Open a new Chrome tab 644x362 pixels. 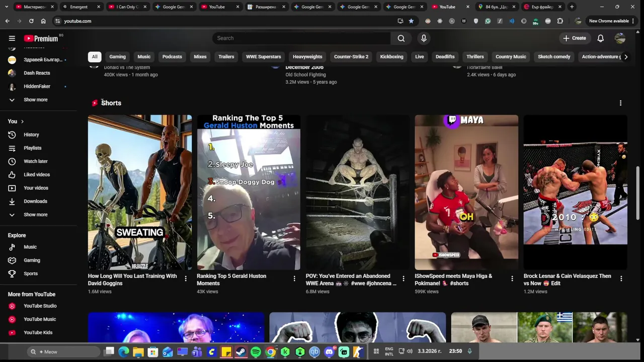(572, 7)
